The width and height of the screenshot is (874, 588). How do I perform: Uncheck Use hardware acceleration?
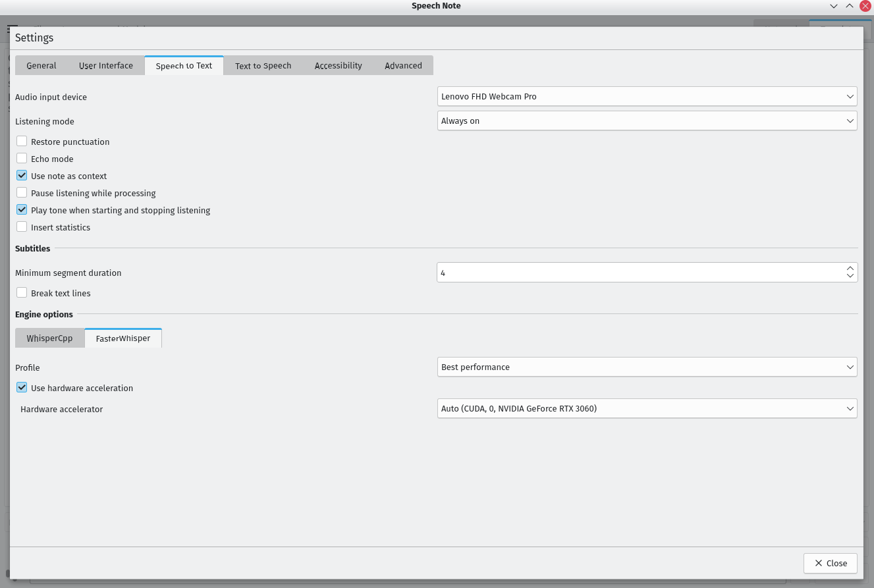click(x=22, y=387)
